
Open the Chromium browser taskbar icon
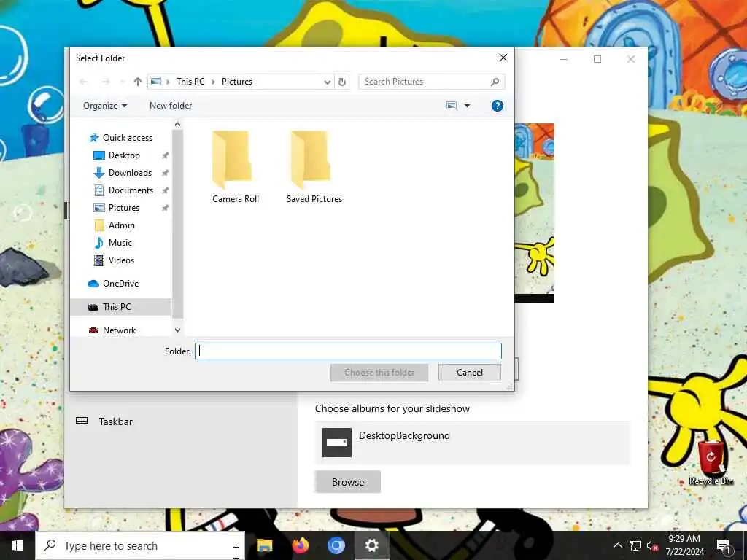(x=336, y=545)
